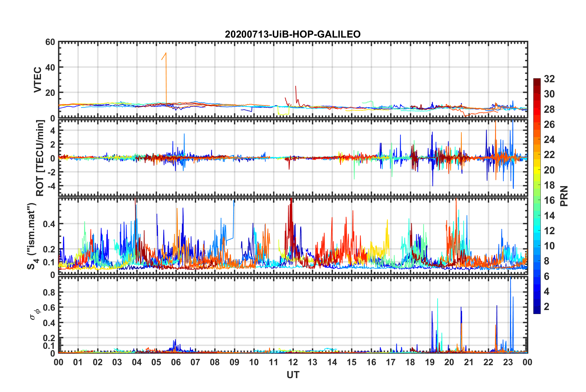Pick the yellow band near colorbar tick 20
586x392 pixels.
[537, 170]
